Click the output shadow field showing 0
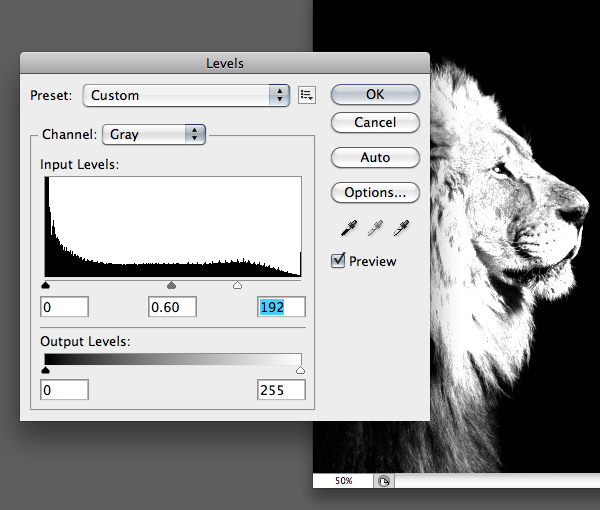 (x=64, y=390)
